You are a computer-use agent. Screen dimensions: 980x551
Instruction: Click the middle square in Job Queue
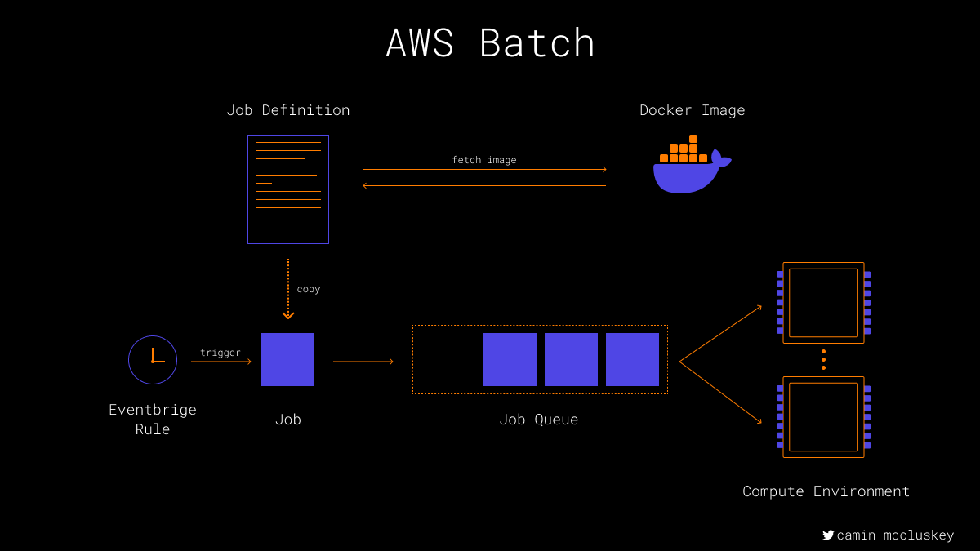click(571, 359)
